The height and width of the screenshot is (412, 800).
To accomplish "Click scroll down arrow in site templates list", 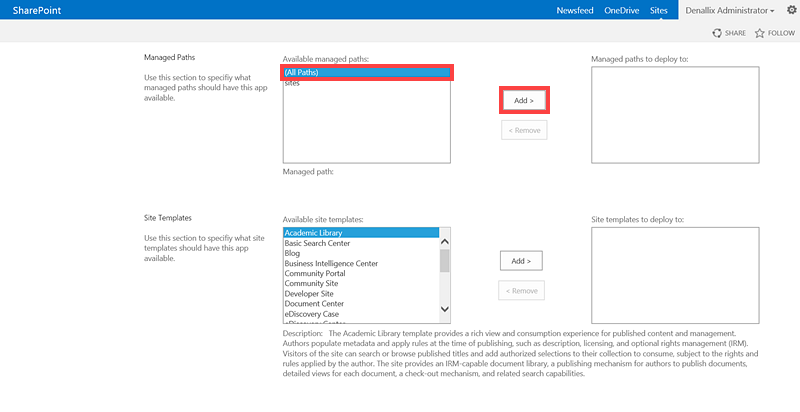I will click(x=444, y=308).
